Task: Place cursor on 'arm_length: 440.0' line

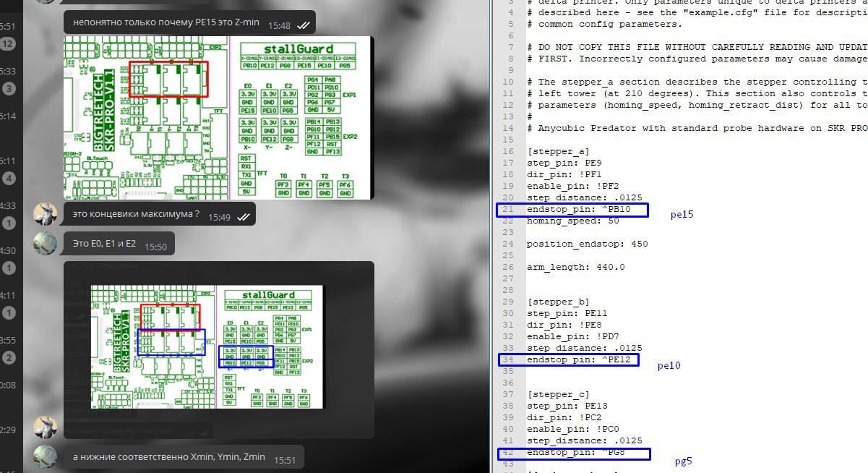Action: click(575, 267)
